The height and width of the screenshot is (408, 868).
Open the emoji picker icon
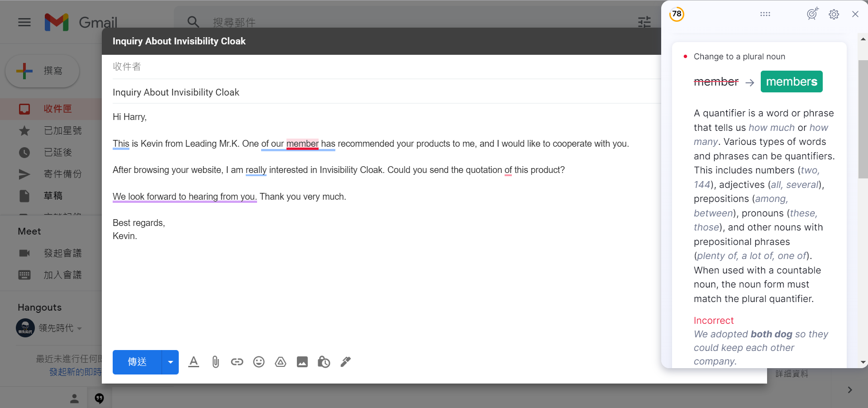point(259,362)
